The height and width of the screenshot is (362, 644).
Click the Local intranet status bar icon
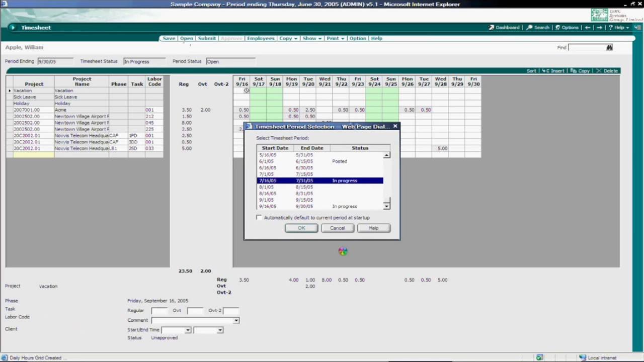(582, 357)
